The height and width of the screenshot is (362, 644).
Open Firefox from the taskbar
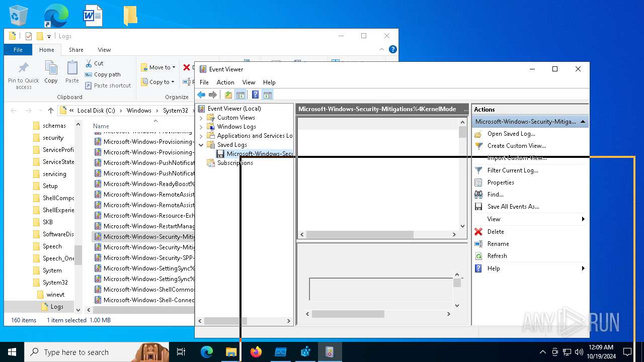click(x=256, y=352)
